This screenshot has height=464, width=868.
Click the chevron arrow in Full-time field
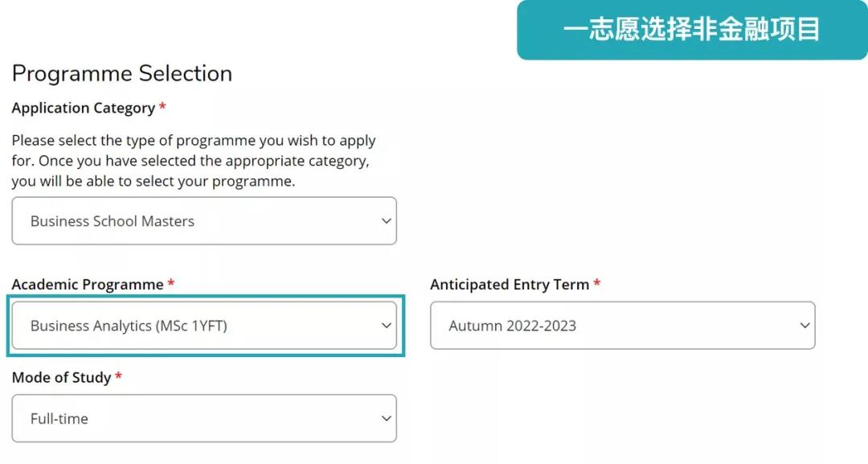pos(387,418)
